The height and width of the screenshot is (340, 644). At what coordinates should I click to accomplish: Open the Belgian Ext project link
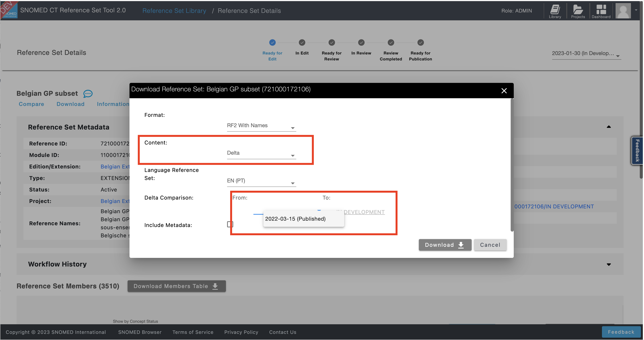pos(115,201)
